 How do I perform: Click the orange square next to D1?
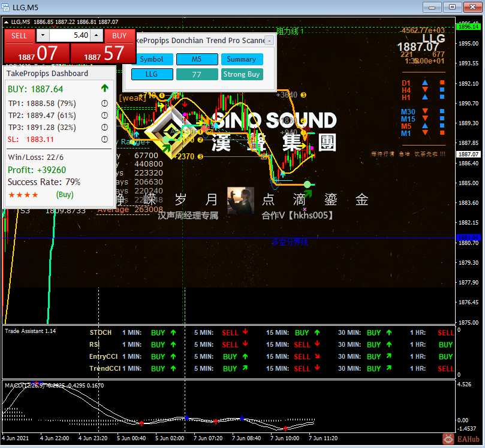coord(442,83)
